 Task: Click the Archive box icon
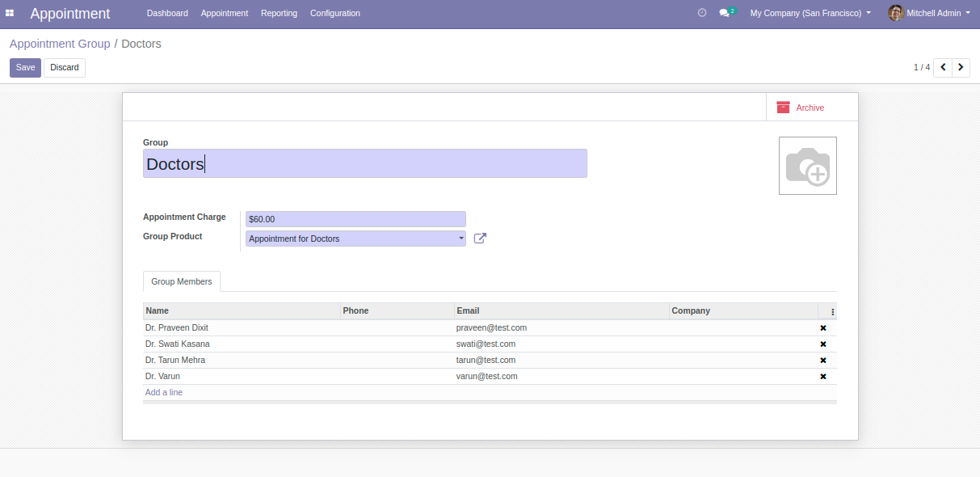pos(783,108)
